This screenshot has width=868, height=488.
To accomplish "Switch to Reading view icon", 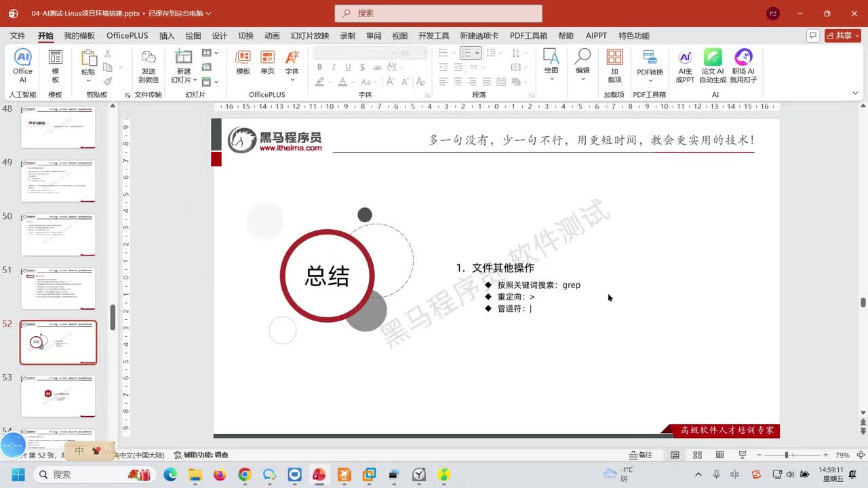I will point(719,455).
